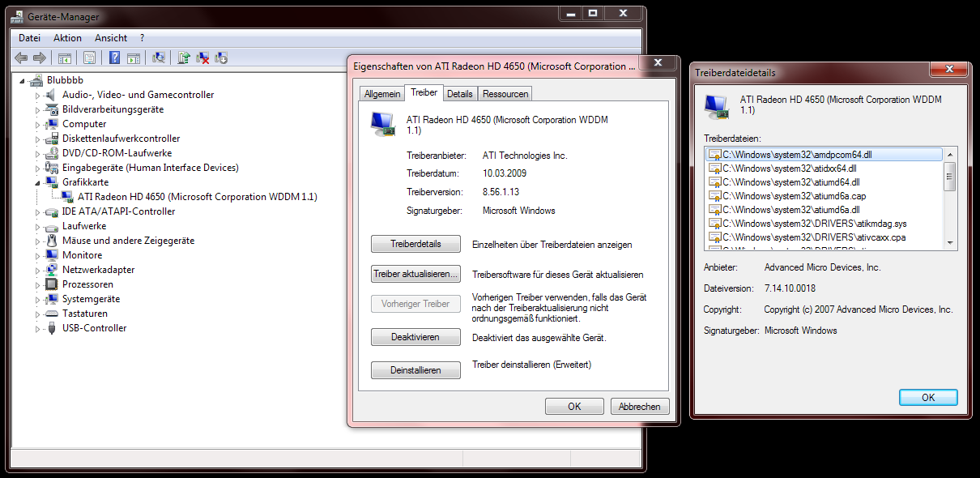Image resolution: width=980 pixels, height=478 pixels.
Task: Click OK in the Eigenschaften dialog
Action: tap(574, 407)
